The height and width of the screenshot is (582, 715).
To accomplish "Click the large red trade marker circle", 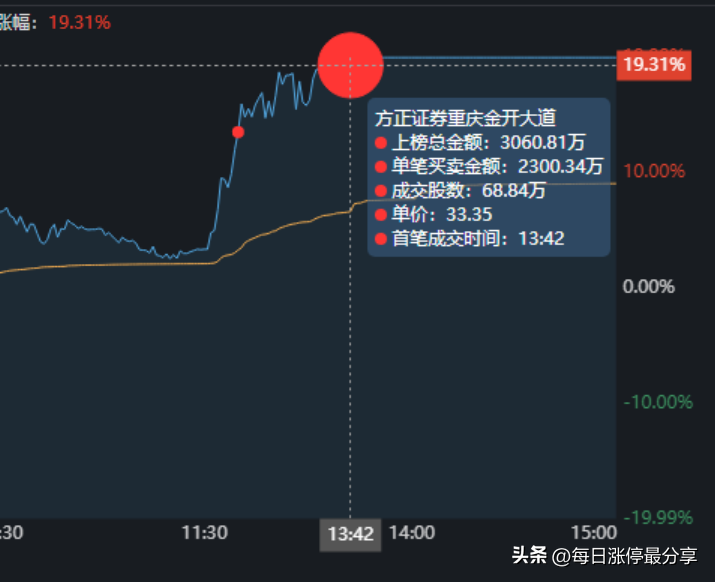I will point(350,65).
